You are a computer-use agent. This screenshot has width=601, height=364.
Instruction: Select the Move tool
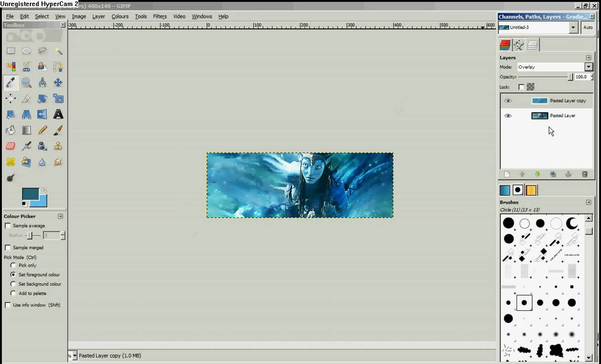58,82
